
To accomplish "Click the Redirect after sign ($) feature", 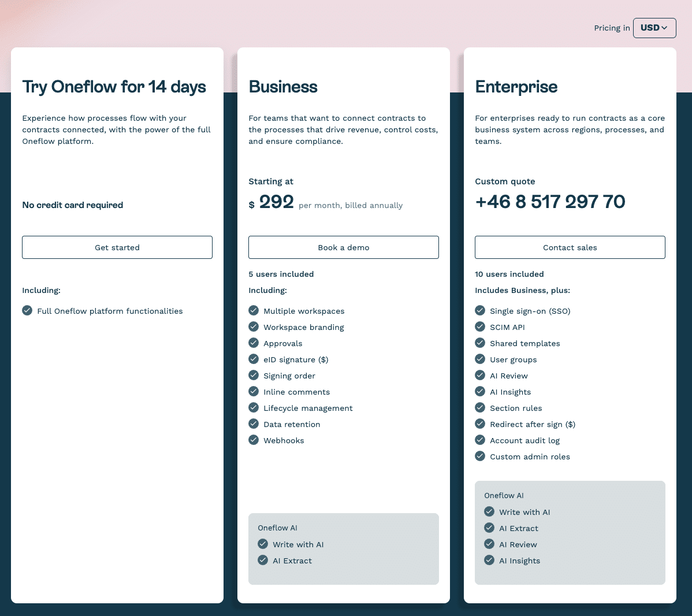I will coord(532,424).
